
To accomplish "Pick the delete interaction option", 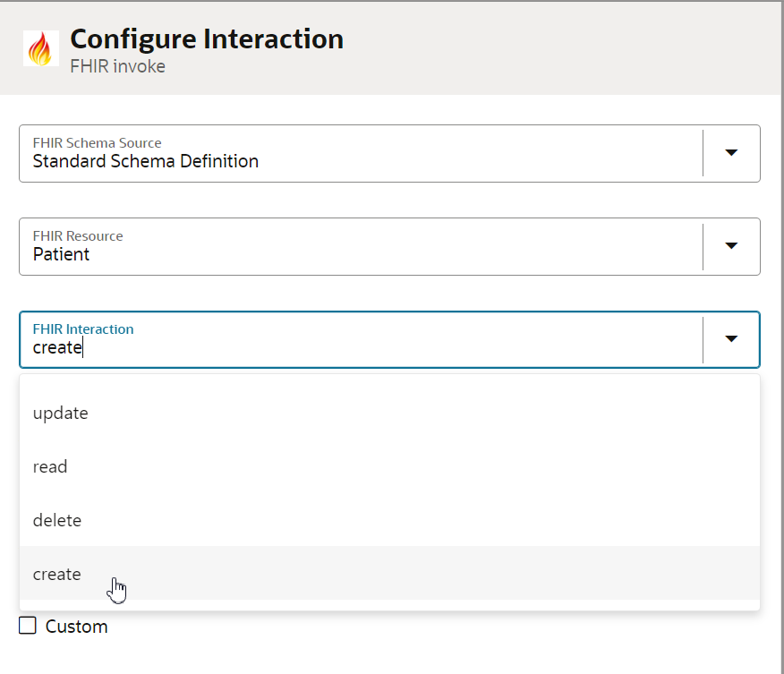I will click(x=389, y=520).
